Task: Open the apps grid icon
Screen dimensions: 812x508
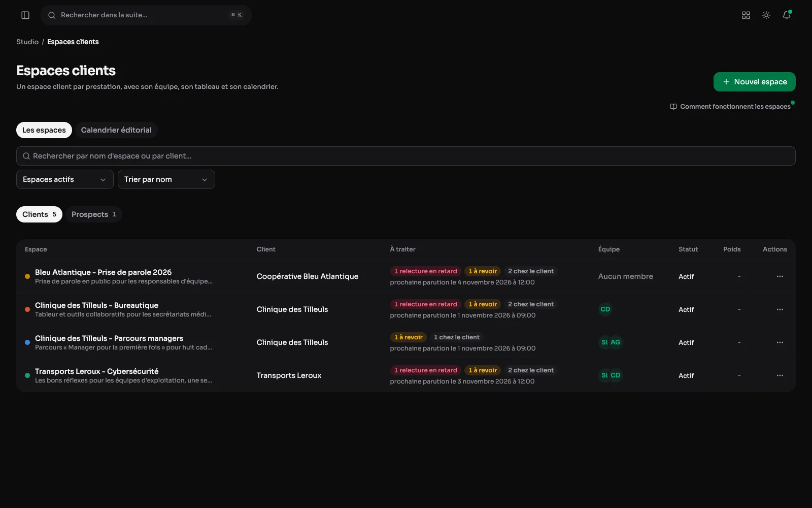Action: (x=746, y=15)
